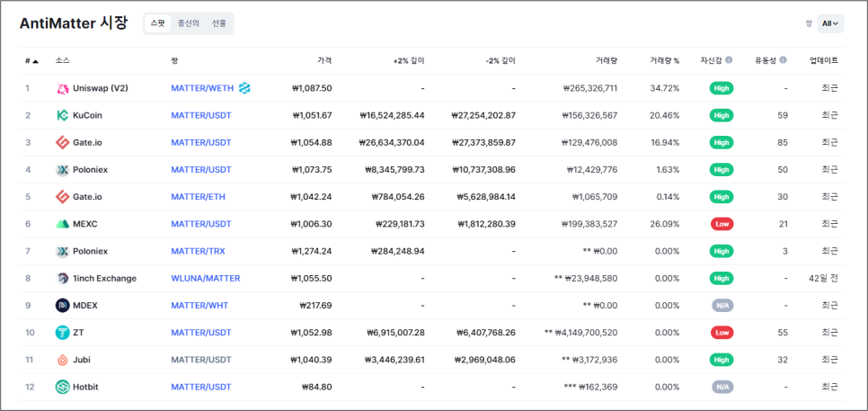868x411 pixels.
Task: Click the MEXC exchange logo icon
Action: 63,224
